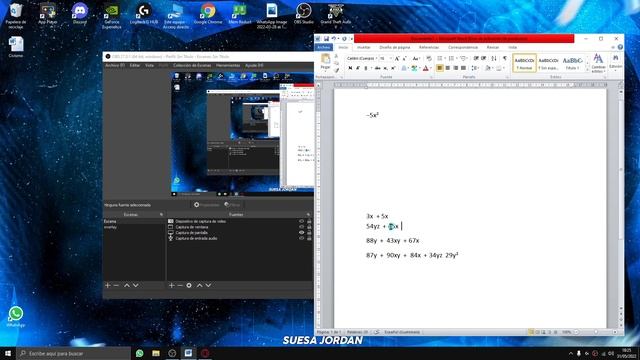Open the font name dropdown in Word
640x360 pixels.
tap(376, 58)
